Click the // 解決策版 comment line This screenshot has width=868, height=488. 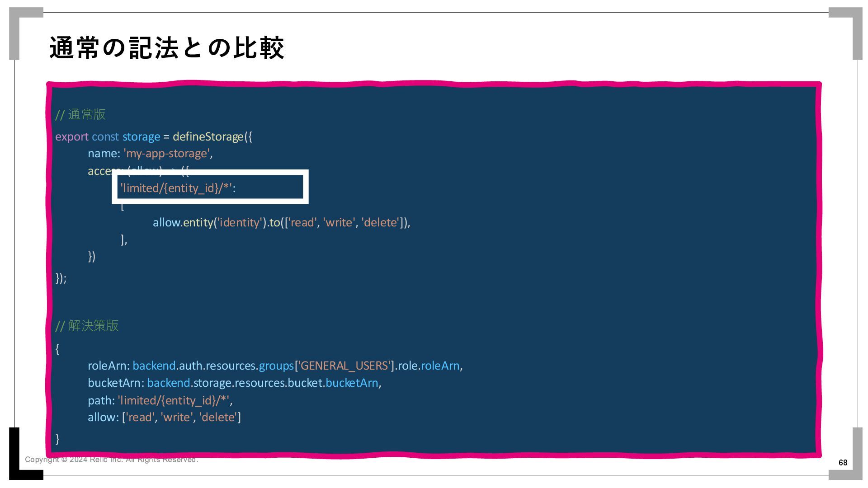[87, 326]
